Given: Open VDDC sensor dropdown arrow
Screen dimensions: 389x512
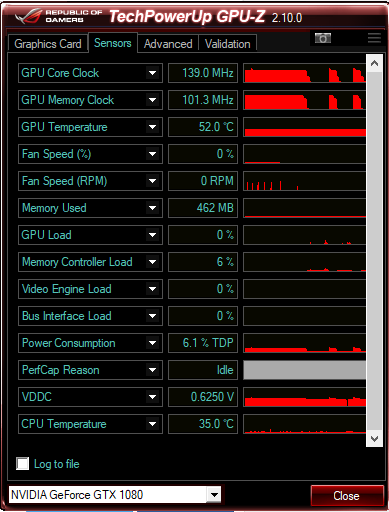Looking at the screenshot, I should [153, 397].
